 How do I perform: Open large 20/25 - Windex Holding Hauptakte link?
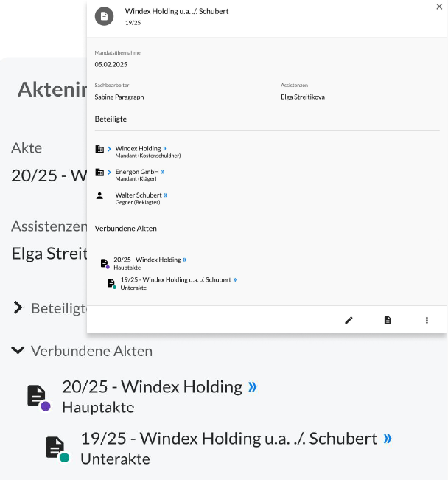click(x=152, y=386)
